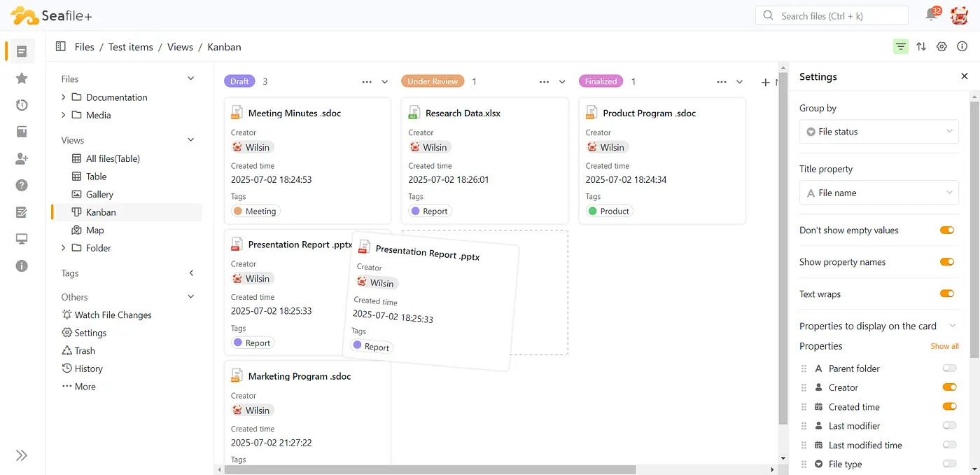Image resolution: width=980 pixels, height=475 pixels.
Task: Click the sort arrows icon
Action: click(x=921, y=47)
